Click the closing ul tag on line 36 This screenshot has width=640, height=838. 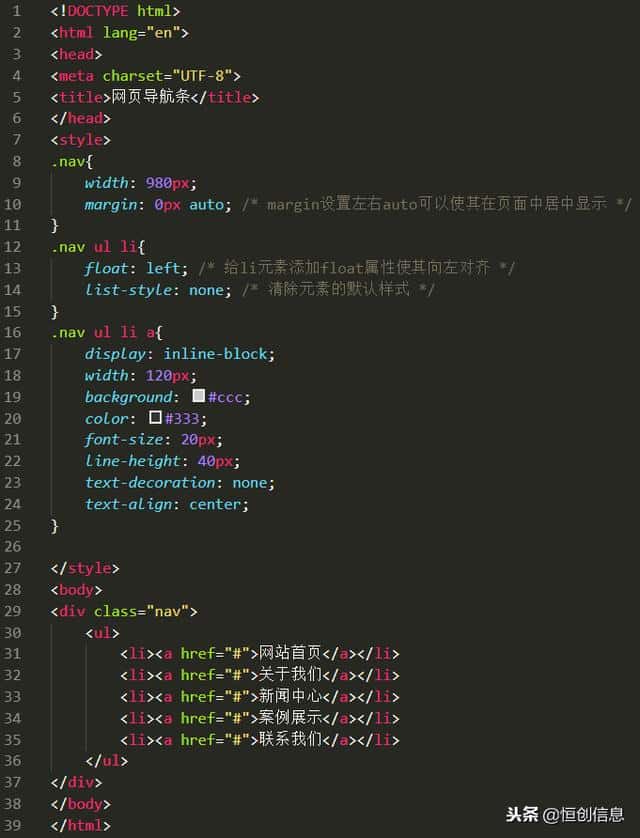106,761
